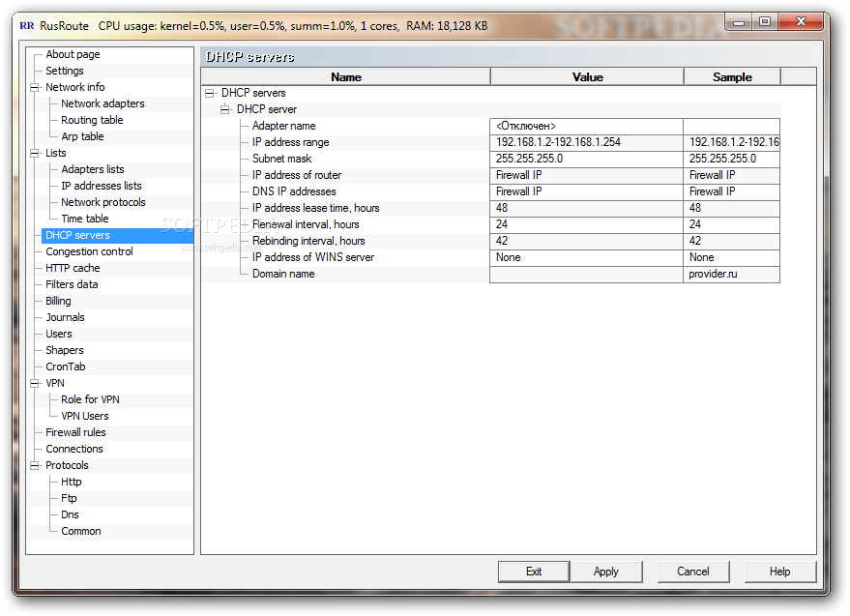Collapse the DHCP server child node
The height and width of the screenshot is (616, 850).
pos(225,109)
